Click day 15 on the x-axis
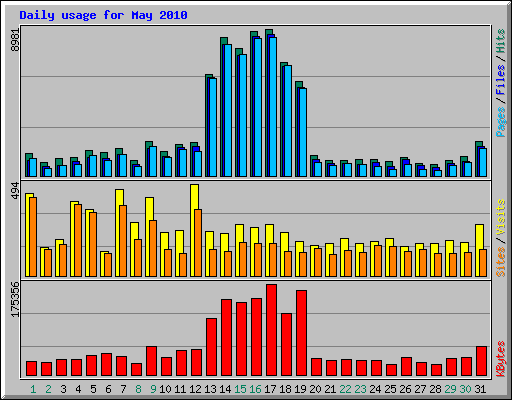Image resolution: width=512 pixels, height=400 pixels. pyautogui.click(x=240, y=389)
